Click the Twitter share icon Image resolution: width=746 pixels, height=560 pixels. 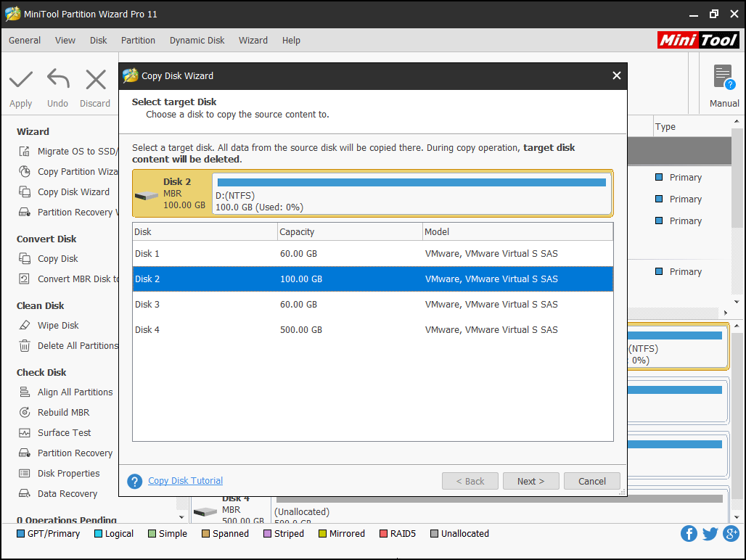click(710, 533)
